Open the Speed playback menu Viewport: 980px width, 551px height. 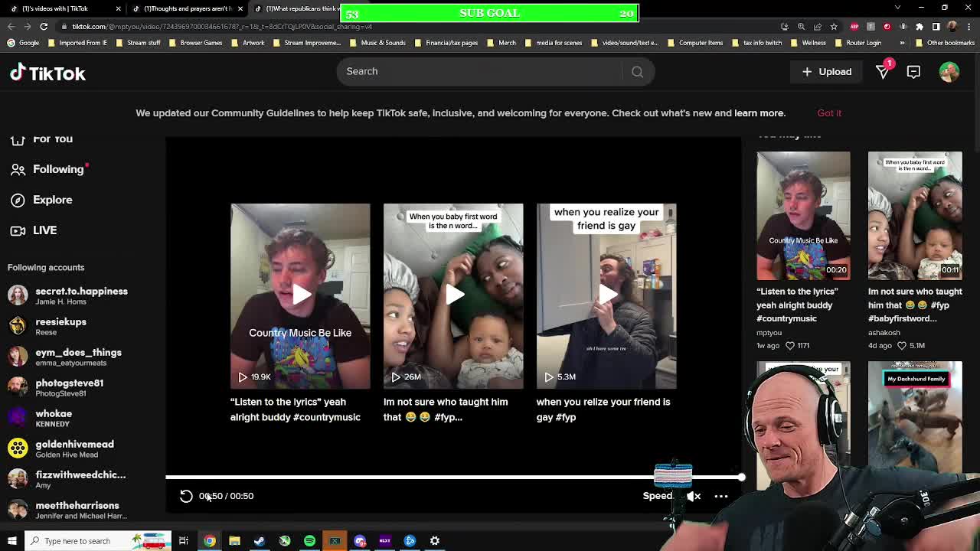tap(657, 496)
